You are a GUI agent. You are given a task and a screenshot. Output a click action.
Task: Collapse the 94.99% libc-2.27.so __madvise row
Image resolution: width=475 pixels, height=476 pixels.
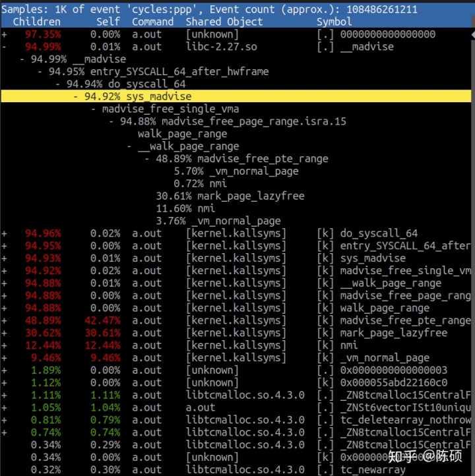[x=4, y=47]
